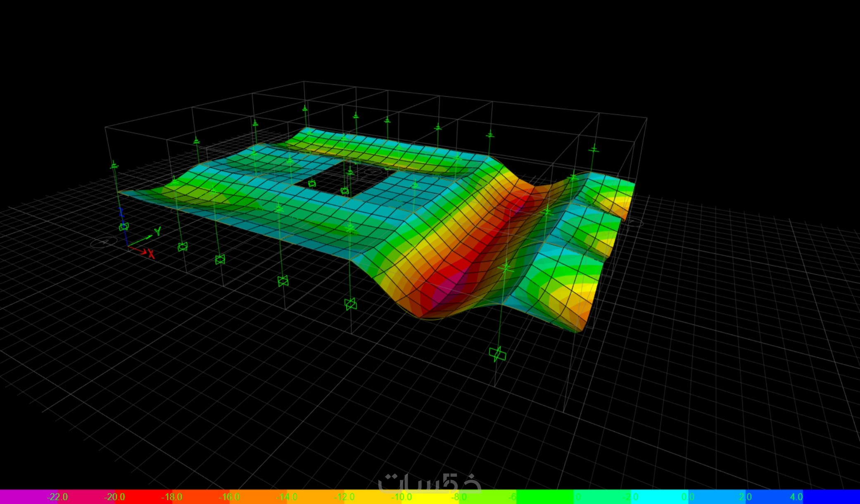Select the support icon beside the axis origin
This screenshot has height=504, width=860.
point(124,226)
